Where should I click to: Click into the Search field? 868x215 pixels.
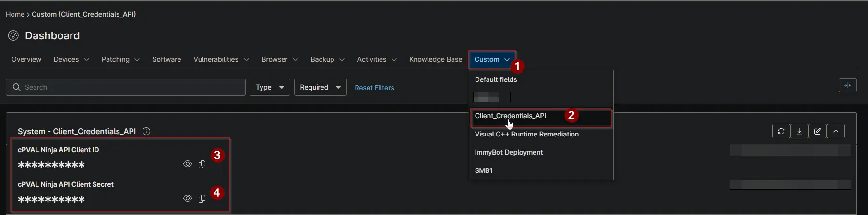coord(126,87)
